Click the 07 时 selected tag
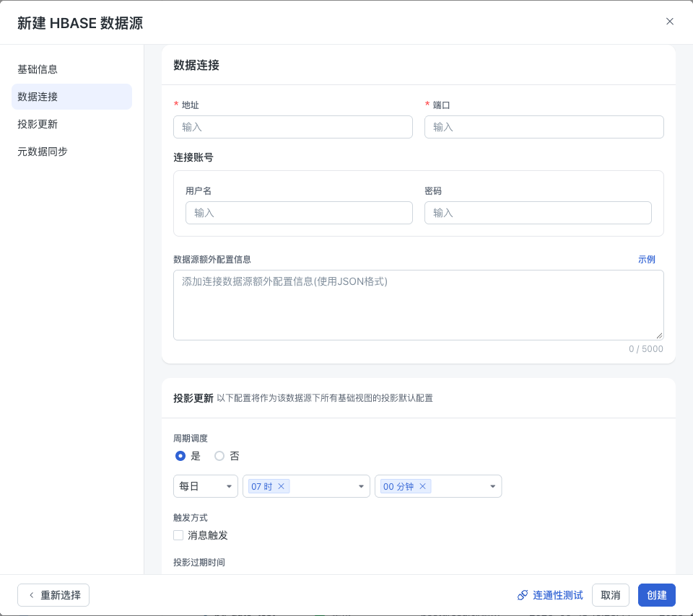This screenshot has width=693, height=616. pos(269,486)
